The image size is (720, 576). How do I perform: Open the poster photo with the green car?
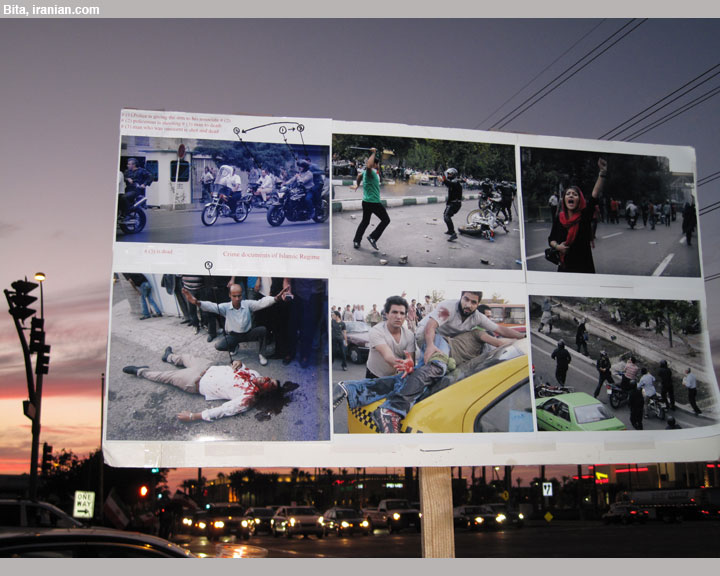pyautogui.click(x=623, y=363)
